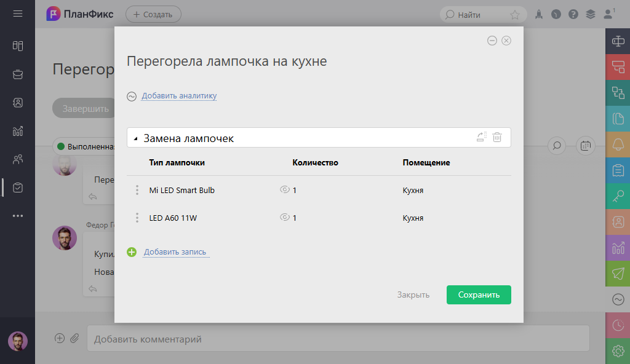Screen dimensions: 630x364
Task: Click the Сохранить button
Action: pos(479,295)
